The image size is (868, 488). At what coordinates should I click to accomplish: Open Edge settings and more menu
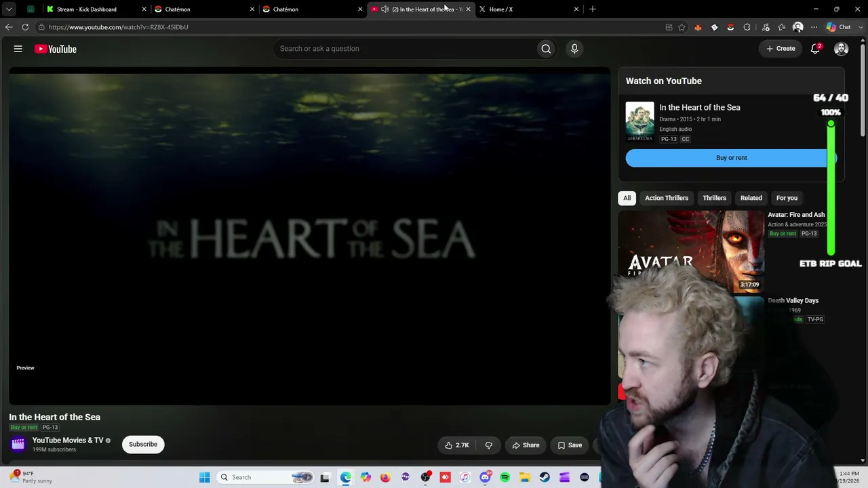point(814,27)
